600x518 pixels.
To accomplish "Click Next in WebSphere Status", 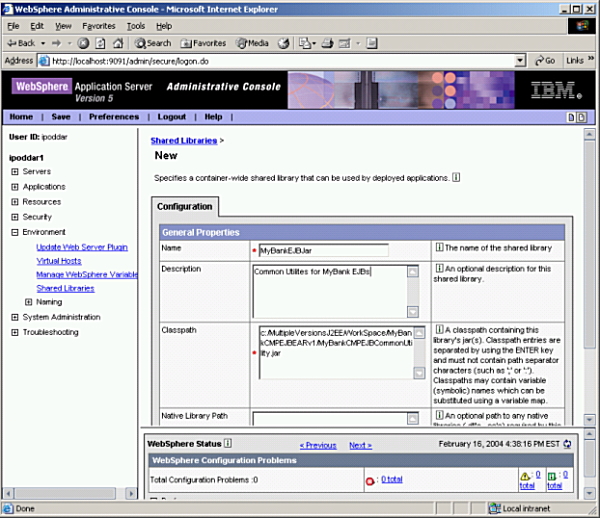I will click(x=360, y=445).
